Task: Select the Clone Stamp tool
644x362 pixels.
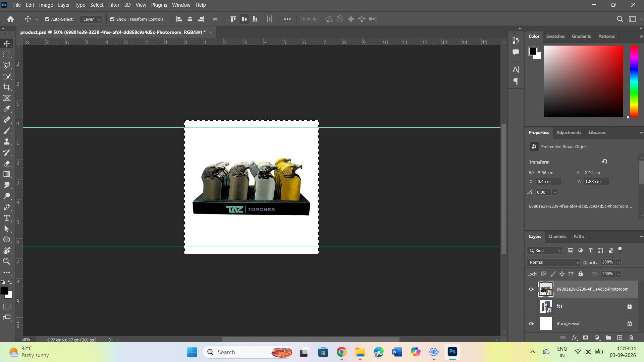Action: pos(7,142)
